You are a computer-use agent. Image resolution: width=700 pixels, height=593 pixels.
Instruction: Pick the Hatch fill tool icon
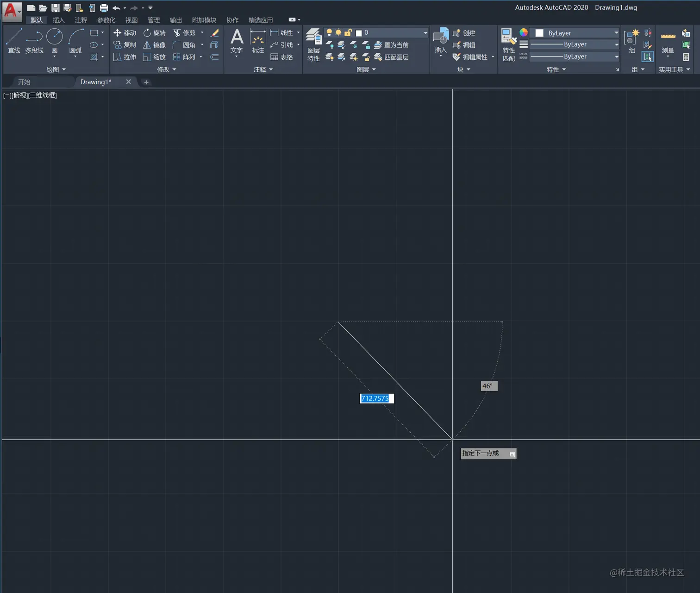94,57
